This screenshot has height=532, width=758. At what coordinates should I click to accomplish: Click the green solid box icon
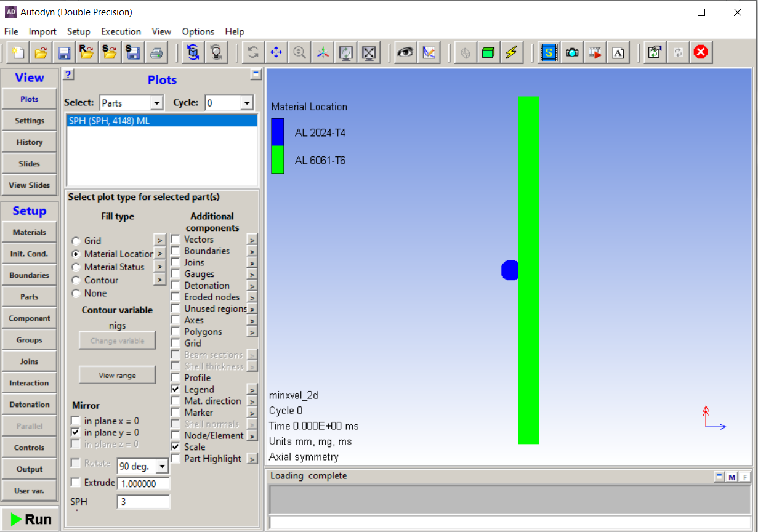(x=488, y=53)
